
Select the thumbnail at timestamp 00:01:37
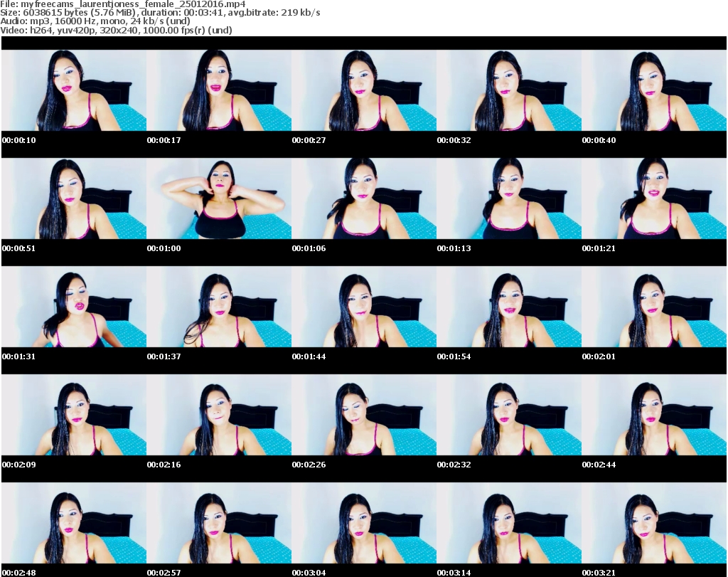point(219,307)
